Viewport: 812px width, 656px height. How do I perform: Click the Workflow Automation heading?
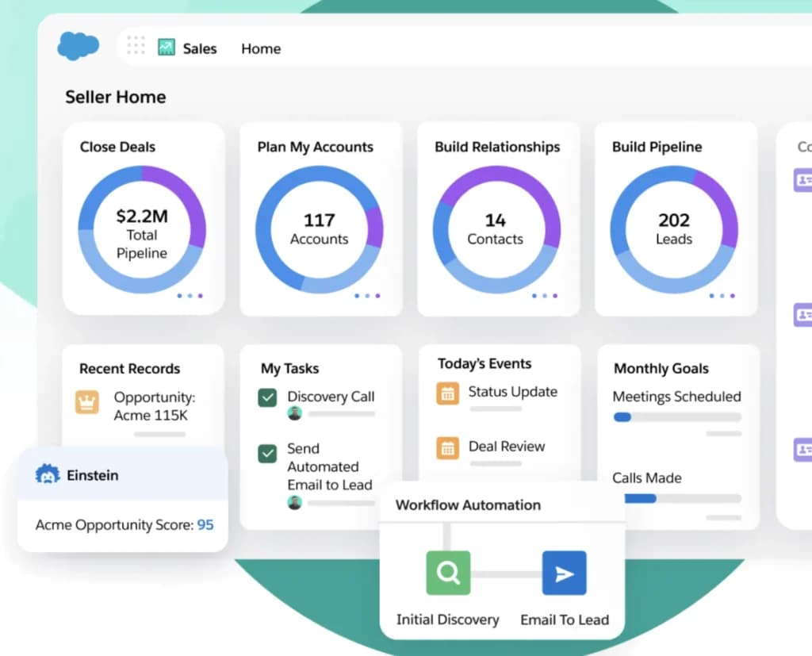click(468, 505)
